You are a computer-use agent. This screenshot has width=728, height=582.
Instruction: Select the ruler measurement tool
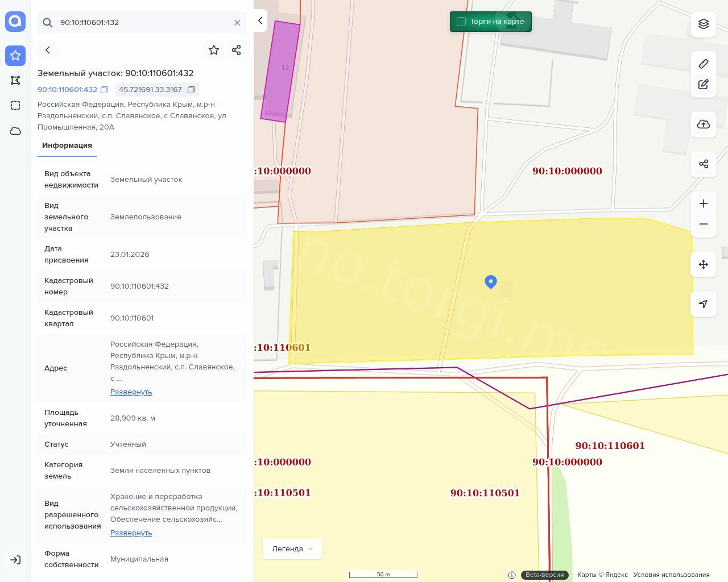tap(704, 64)
